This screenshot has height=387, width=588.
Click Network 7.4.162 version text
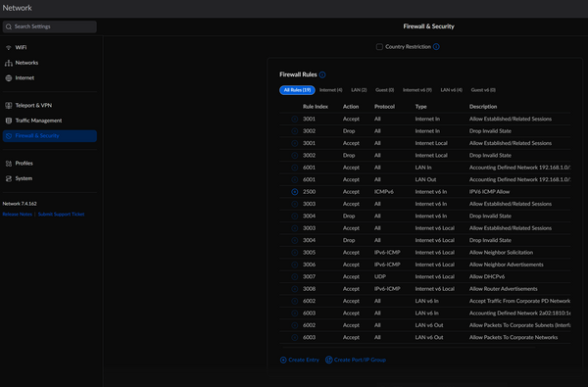(20, 204)
